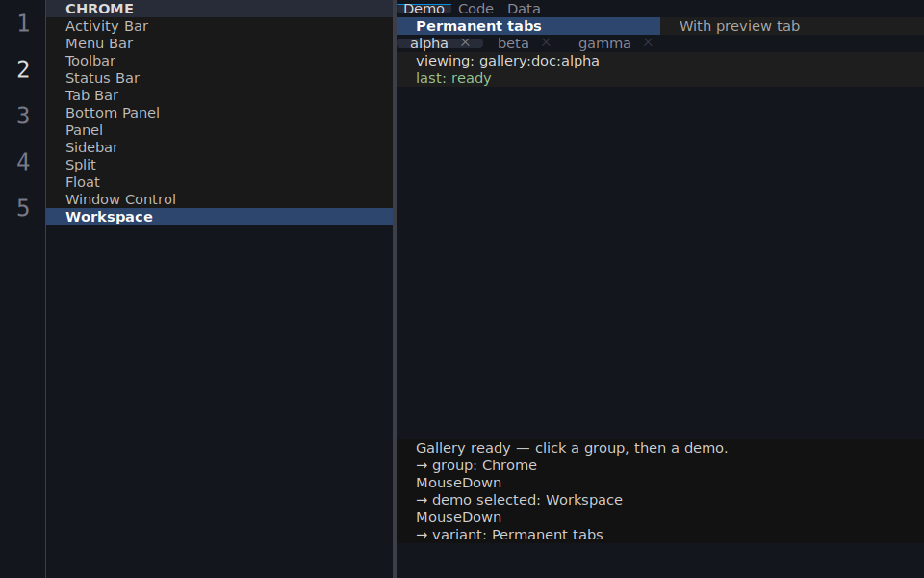Close the gamma tab
The image size is (924, 578).
[x=648, y=43]
